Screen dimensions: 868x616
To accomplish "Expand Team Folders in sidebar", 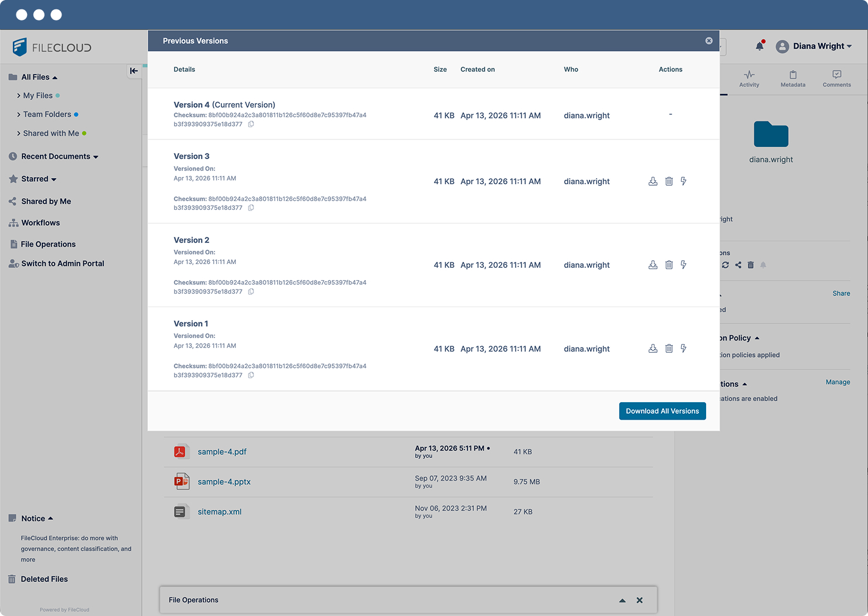I will [19, 115].
